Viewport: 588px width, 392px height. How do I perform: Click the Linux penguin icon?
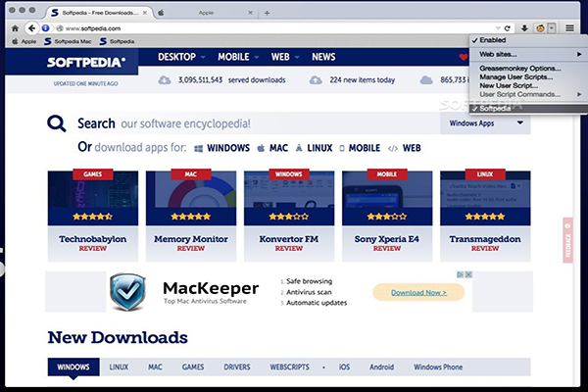pyautogui.click(x=299, y=148)
